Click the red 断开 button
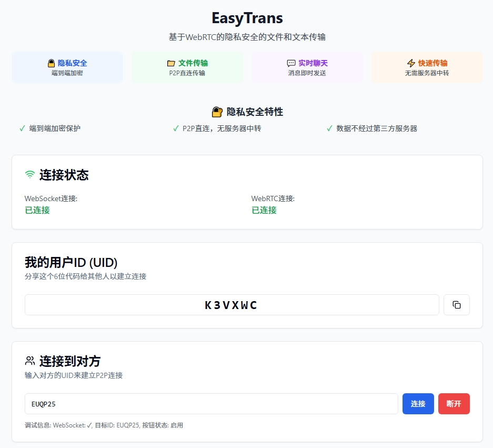The image size is (493, 448). click(454, 404)
